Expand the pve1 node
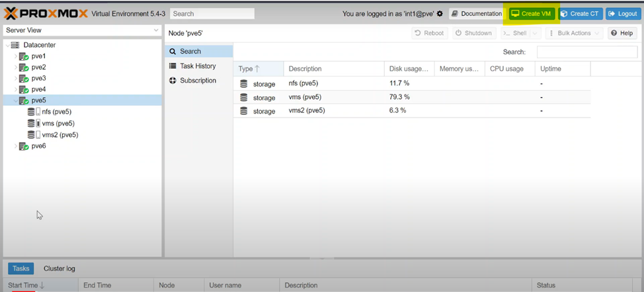 [16, 56]
